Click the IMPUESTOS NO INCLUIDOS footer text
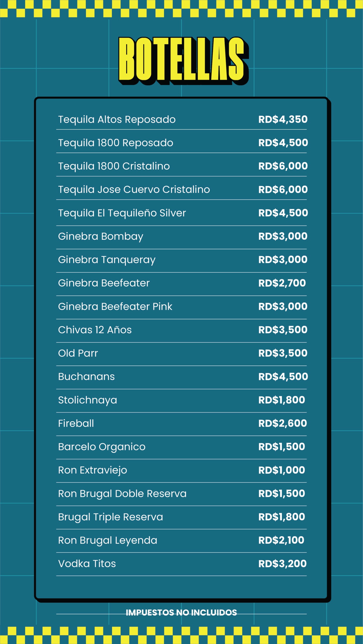363x644 pixels. (181, 613)
